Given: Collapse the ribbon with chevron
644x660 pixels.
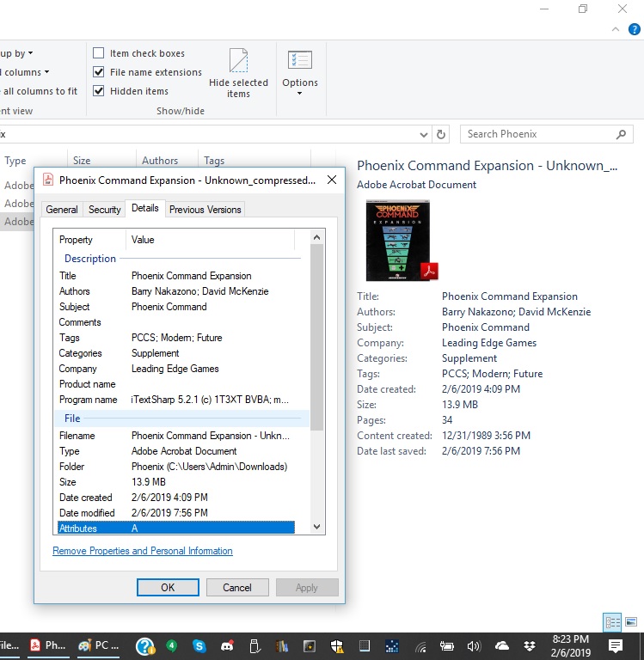Looking at the screenshot, I should click(616, 29).
